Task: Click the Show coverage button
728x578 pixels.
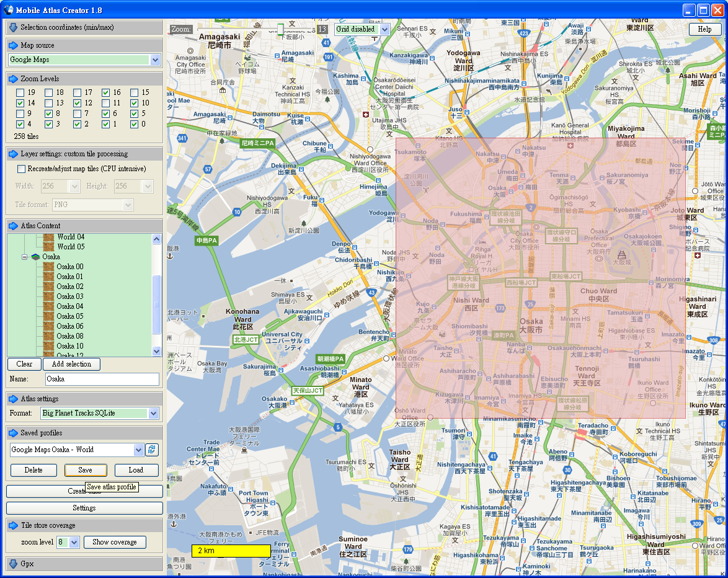Action: tap(115, 542)
